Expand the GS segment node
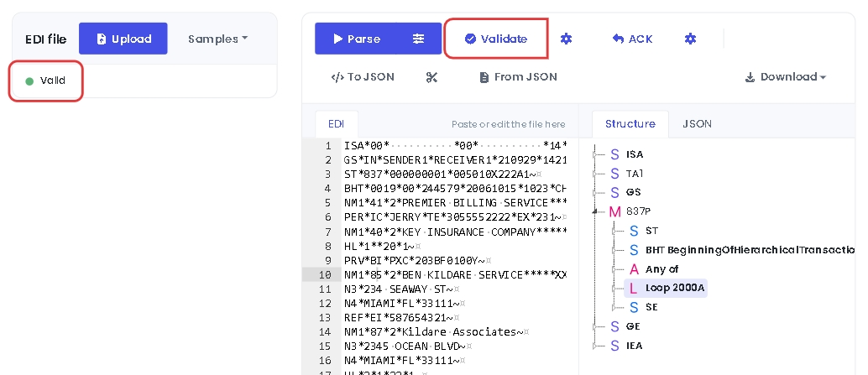 click(596, 192)
